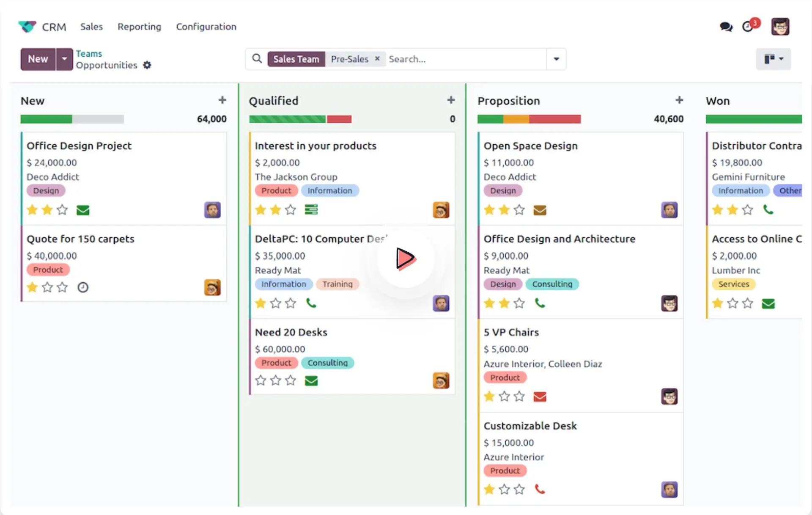Image resolution: width=812 pixels, height=515 pixels.
Task: Toggle third star on 5 VP Chairs
Action: coord(519,396)
